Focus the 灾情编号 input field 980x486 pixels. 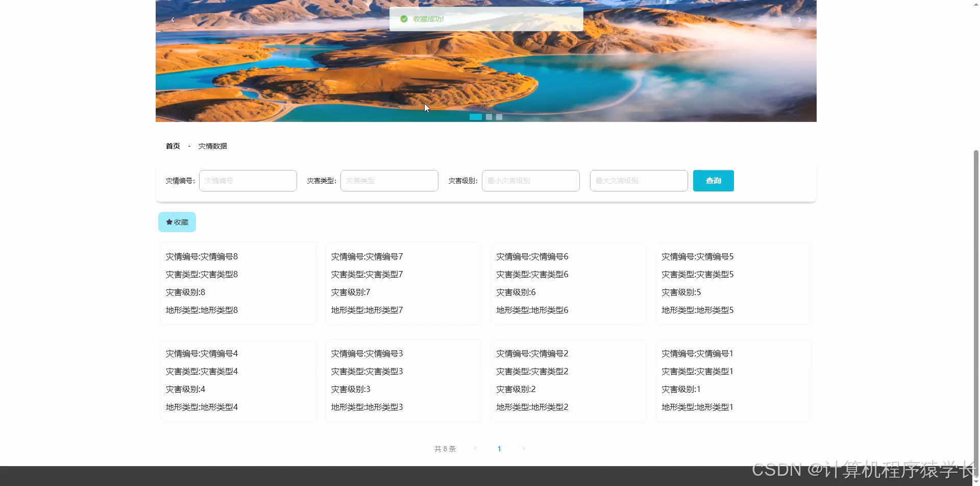248,181
